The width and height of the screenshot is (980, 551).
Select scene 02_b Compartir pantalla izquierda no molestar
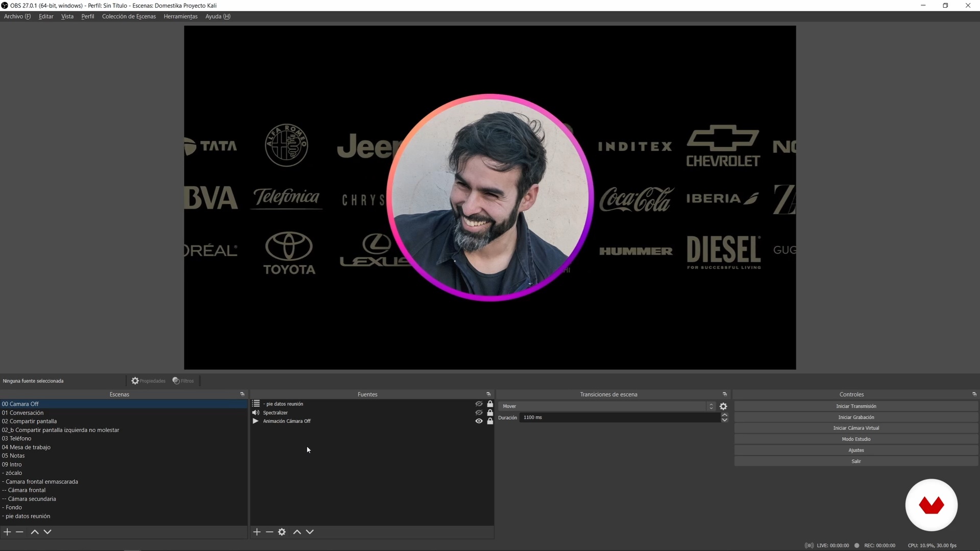[x=124, y=430]
